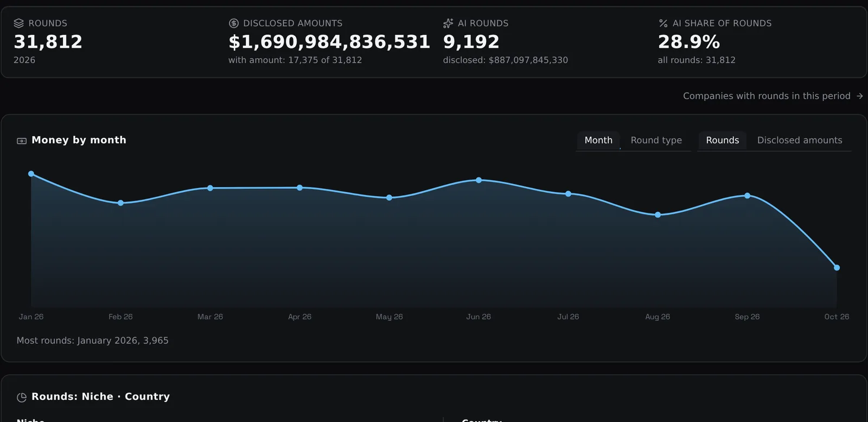Click the Money by month banknote icon
Screen dimensions: 868x422
pos(22,141)
